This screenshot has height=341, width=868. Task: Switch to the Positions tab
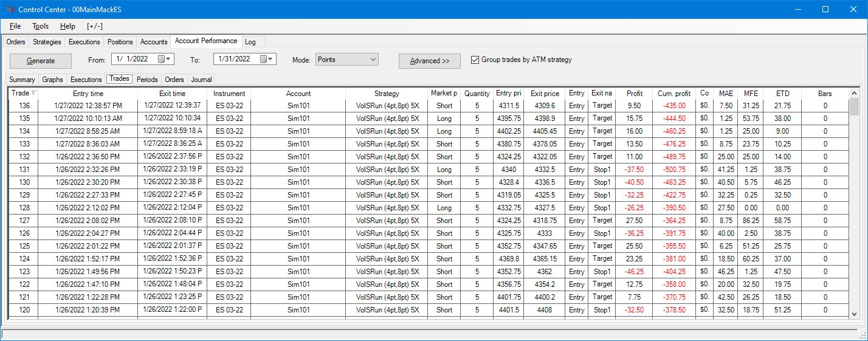click(x=120, y=42)
